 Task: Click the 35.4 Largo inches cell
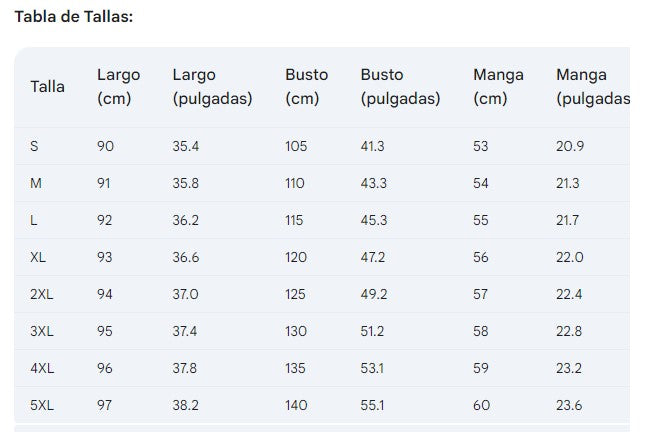(186, 146)
